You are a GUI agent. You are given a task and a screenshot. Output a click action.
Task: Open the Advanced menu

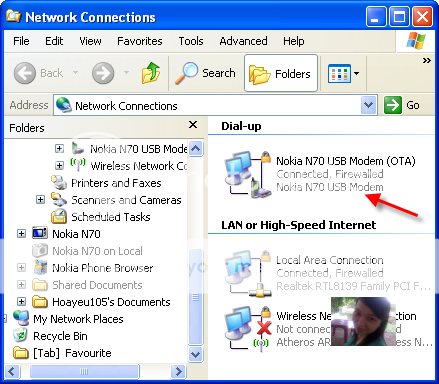(243, 41)
